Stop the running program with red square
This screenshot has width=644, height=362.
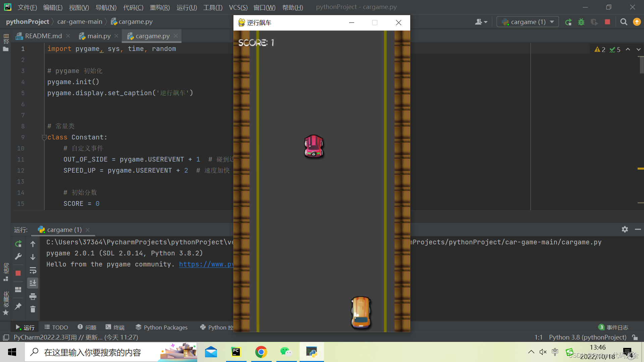pos(607,22)
